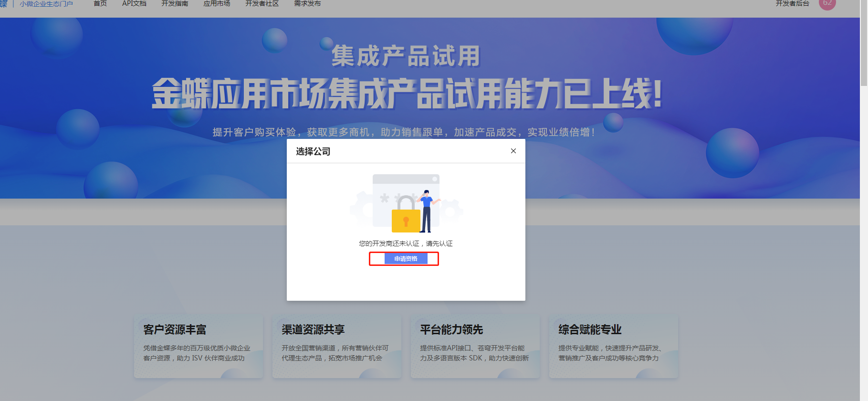This screenshot has height=401, width=868.
Task: Click the 客户资源丰富 card
Action: click(x=199, y=346)
